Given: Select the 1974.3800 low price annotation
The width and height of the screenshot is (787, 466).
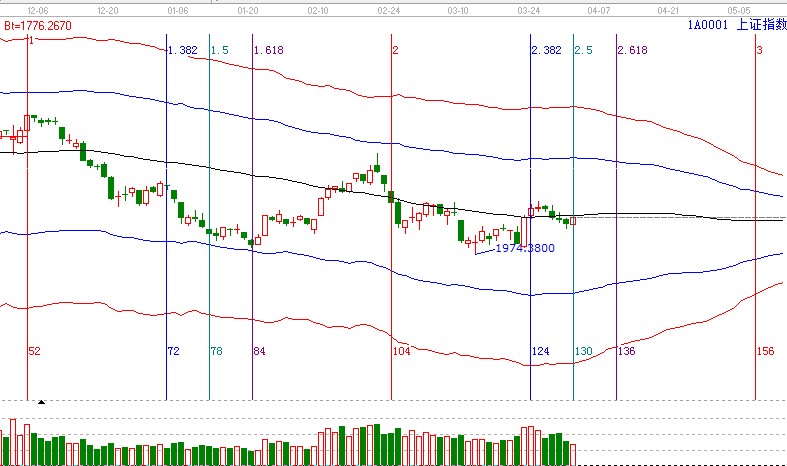Looking at the screenshot, I should click(x=525, y=247).
